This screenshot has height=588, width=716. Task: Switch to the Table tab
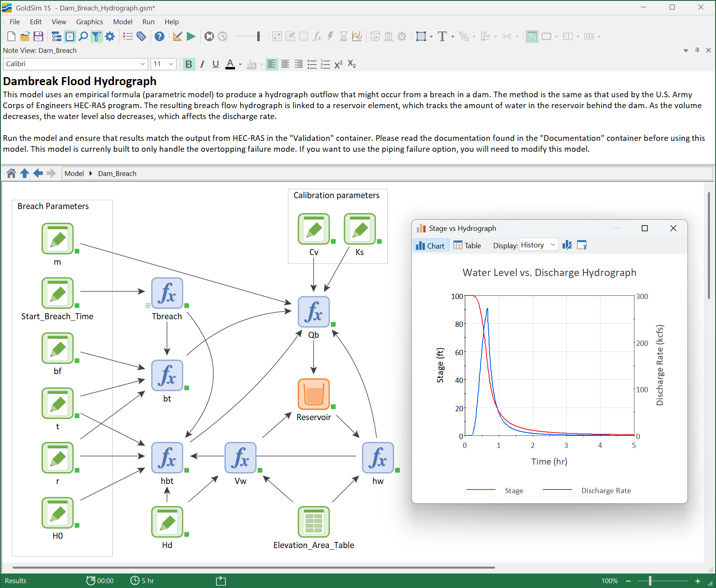(467, 245)
